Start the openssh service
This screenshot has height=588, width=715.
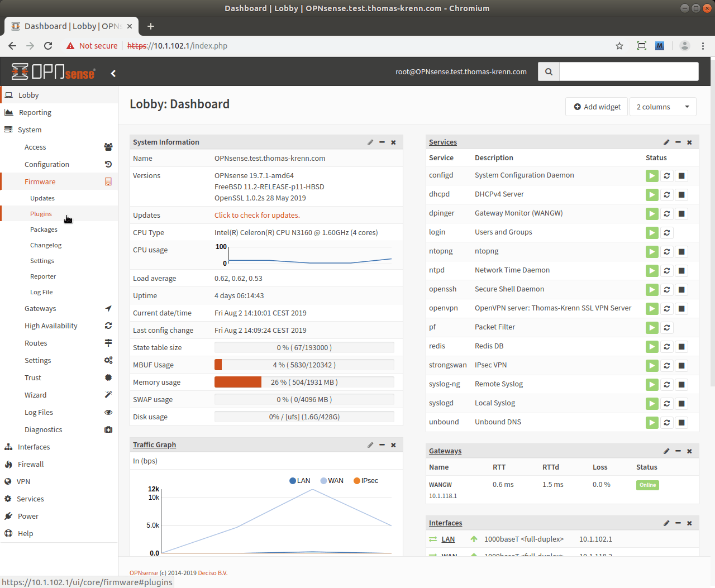click(652, 290)
